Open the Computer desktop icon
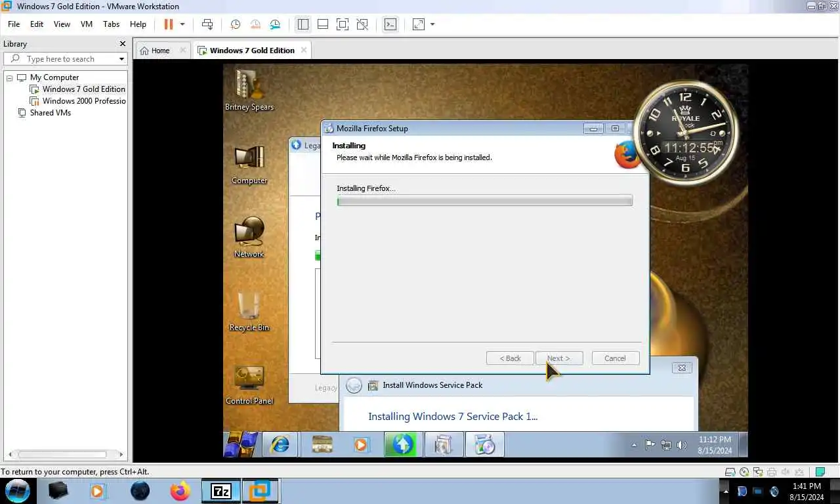The width and height of the screenshot is (840, 504). coord(249,165)
